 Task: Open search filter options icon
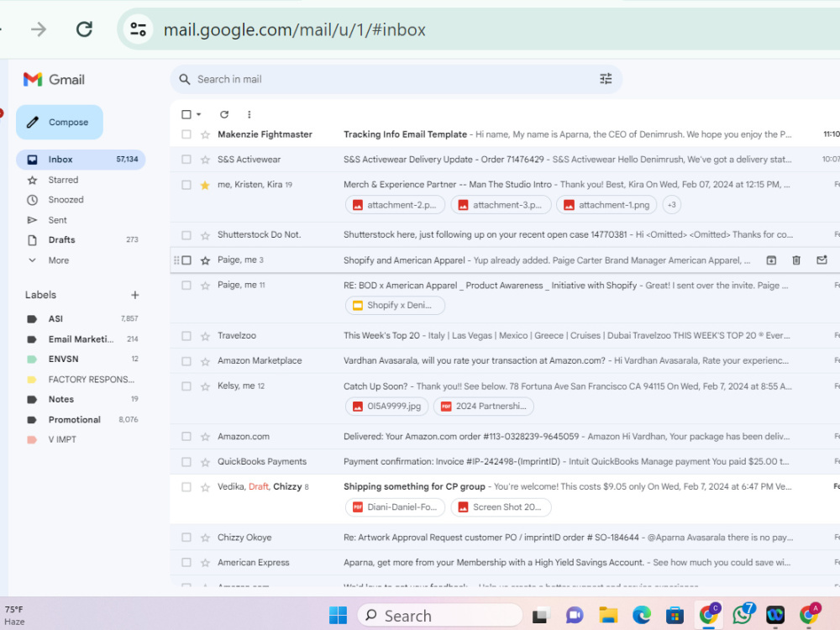click(606, 79)
